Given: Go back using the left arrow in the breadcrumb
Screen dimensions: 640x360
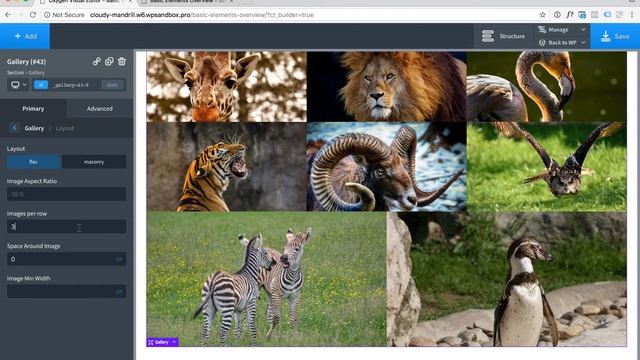Looking at the screenshot, I should click(13, 128).
